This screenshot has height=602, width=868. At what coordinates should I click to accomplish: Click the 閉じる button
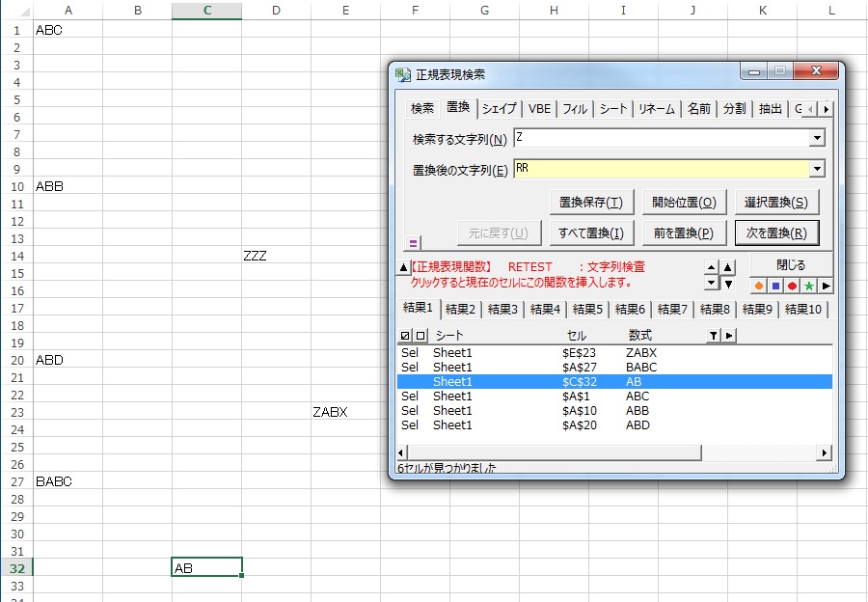click(791, 264)
